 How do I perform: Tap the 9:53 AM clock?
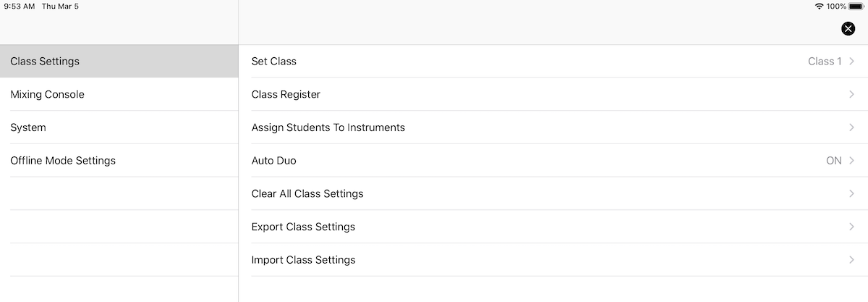pyautogui.click(x=18, y=6)
